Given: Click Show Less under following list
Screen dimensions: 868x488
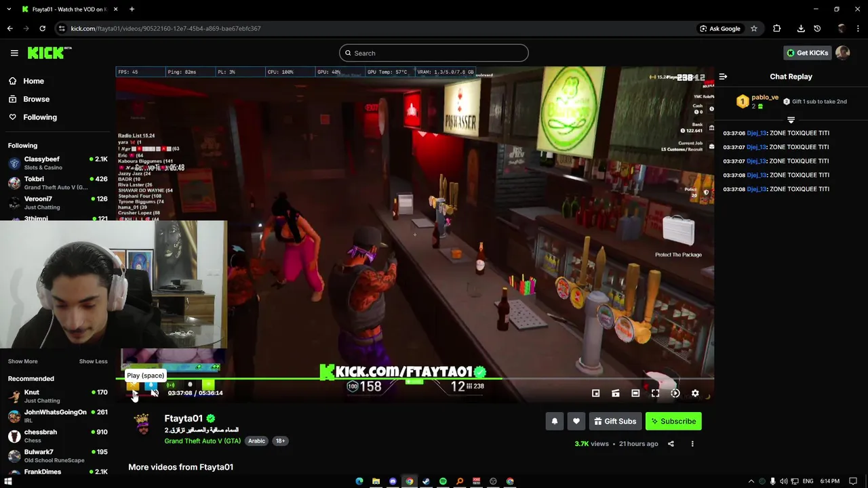Looking at the screenshot, I should point(93,361).
